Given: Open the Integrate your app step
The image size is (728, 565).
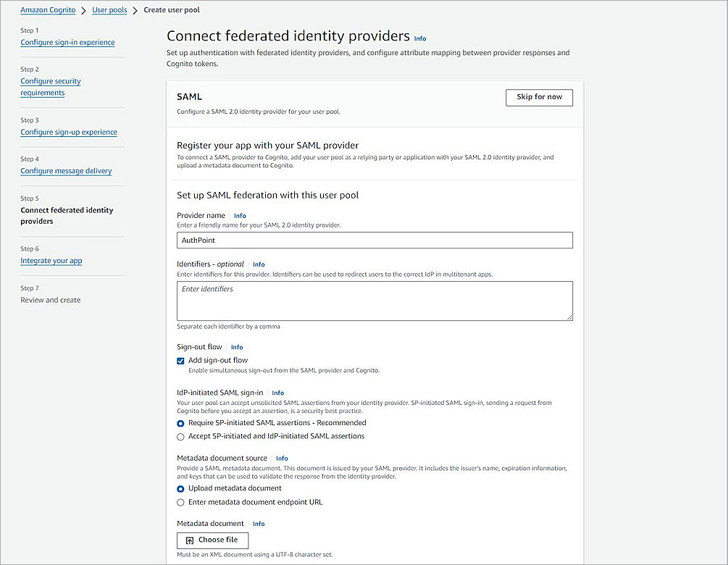Looking at the screenshot, I should point(51,260).
